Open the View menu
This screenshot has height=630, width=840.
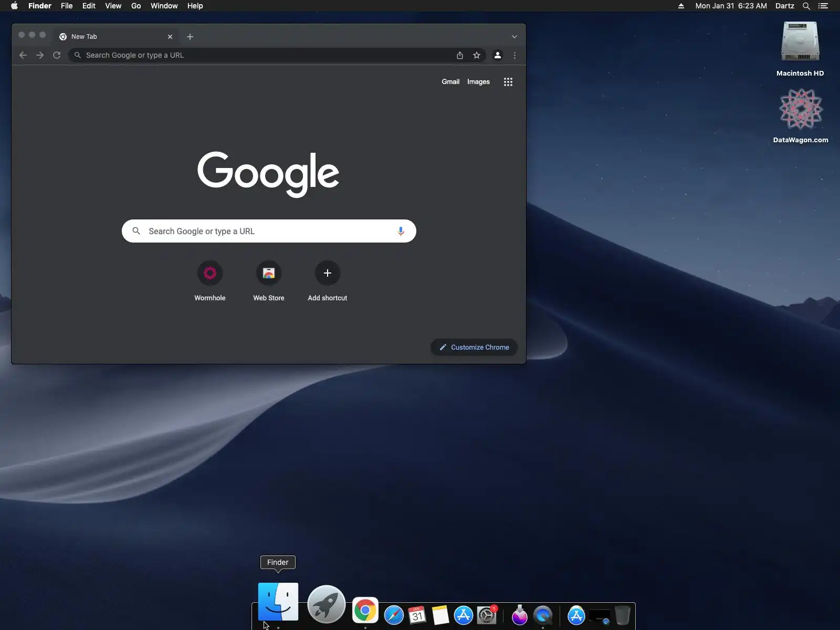click(113, 6)
